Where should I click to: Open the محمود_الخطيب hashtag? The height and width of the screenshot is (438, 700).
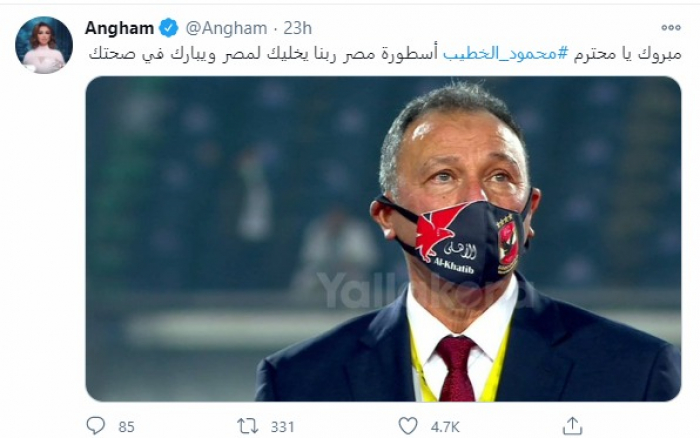click(506, 54)
